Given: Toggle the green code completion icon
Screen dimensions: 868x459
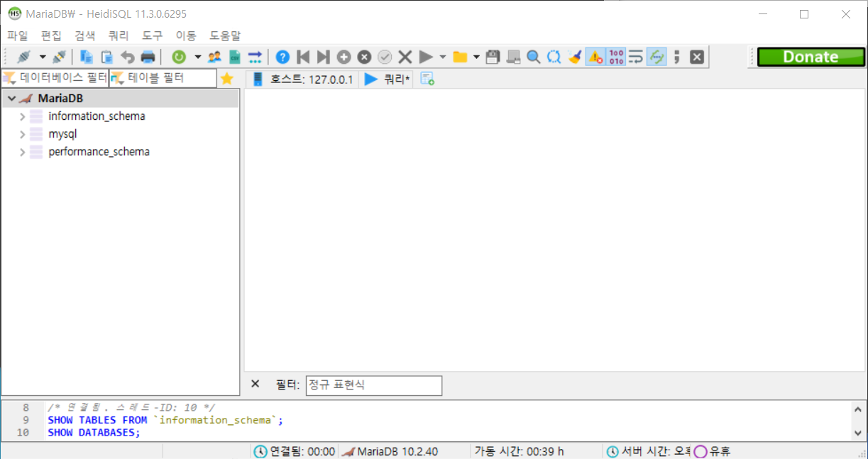Looking at the screenshot, I should 657,57.
